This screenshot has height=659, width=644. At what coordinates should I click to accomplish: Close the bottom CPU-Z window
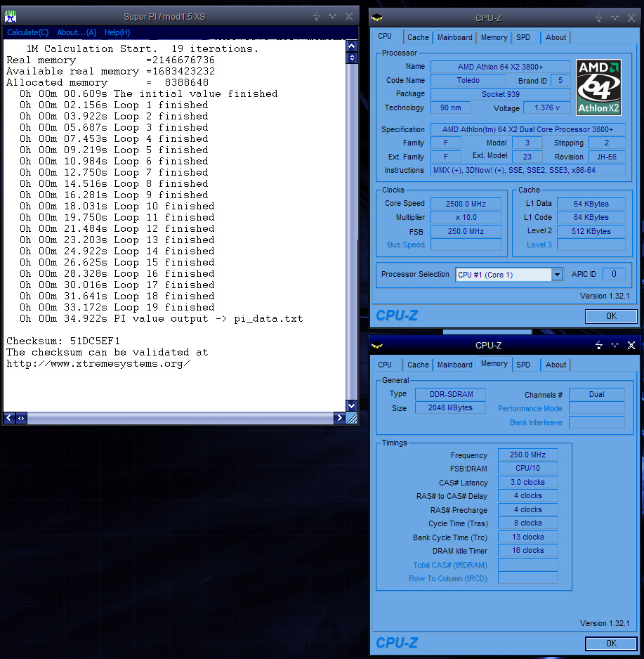[x=631, y=345]
